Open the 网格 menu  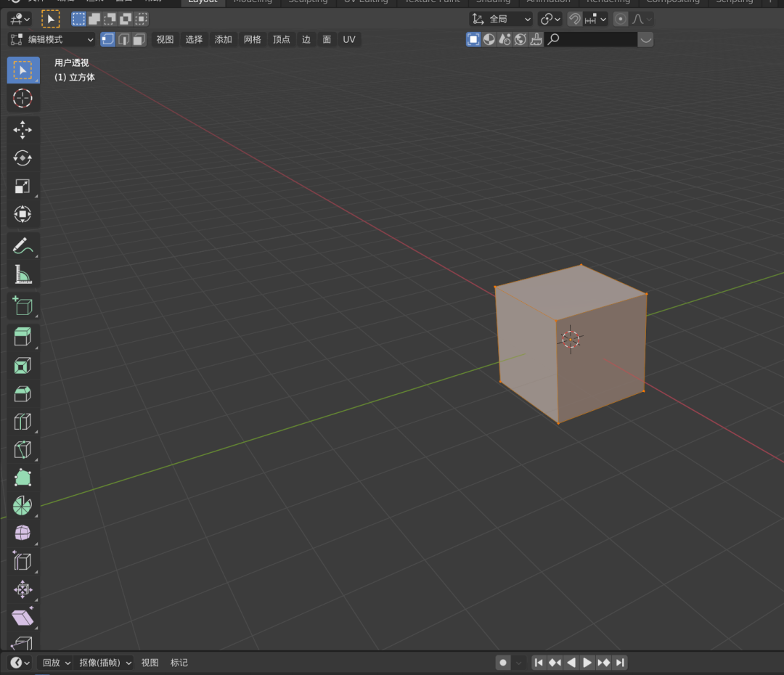point(253,39)
